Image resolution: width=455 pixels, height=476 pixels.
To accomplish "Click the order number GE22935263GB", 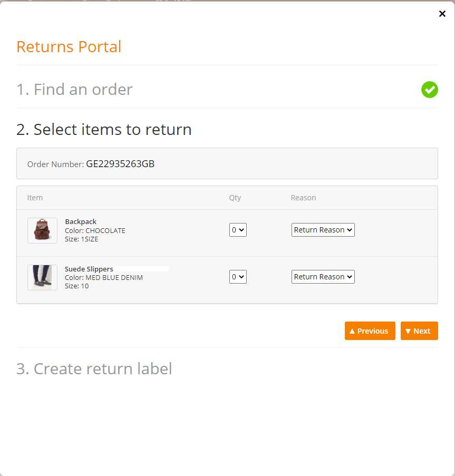I will point(120,164).
